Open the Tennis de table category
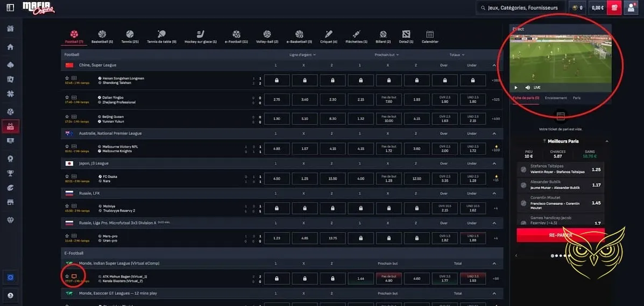The height and width of the screenshot is (306, 644). [161, 34]
